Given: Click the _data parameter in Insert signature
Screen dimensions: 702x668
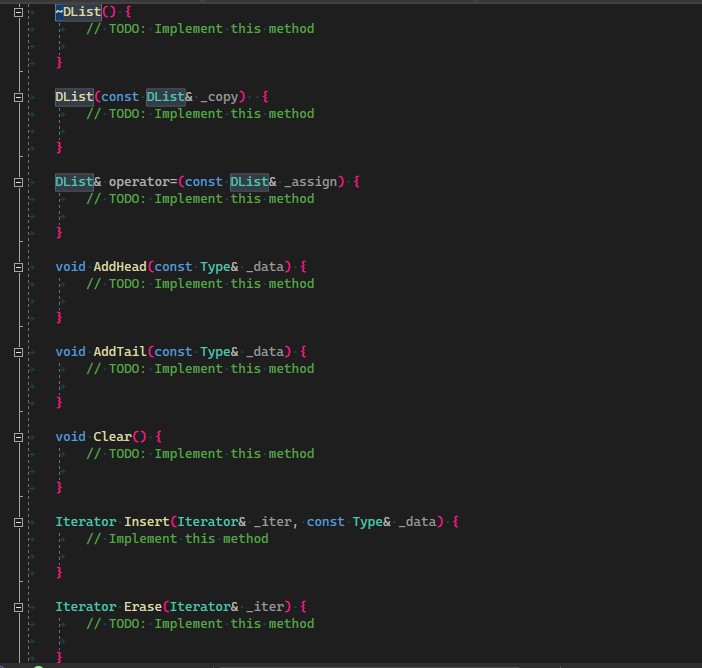Looking at the screenshot, I should tap(417, 522).
